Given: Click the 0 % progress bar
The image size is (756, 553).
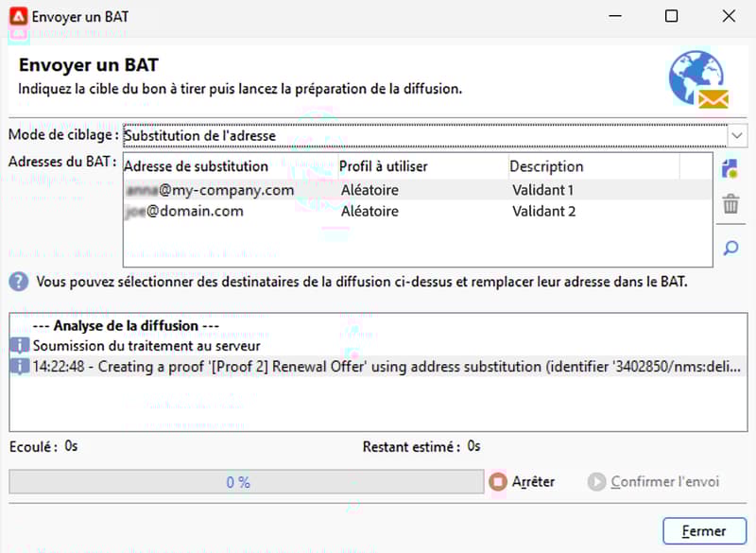Looking at the screenshot, I should [x=247, y=482].
